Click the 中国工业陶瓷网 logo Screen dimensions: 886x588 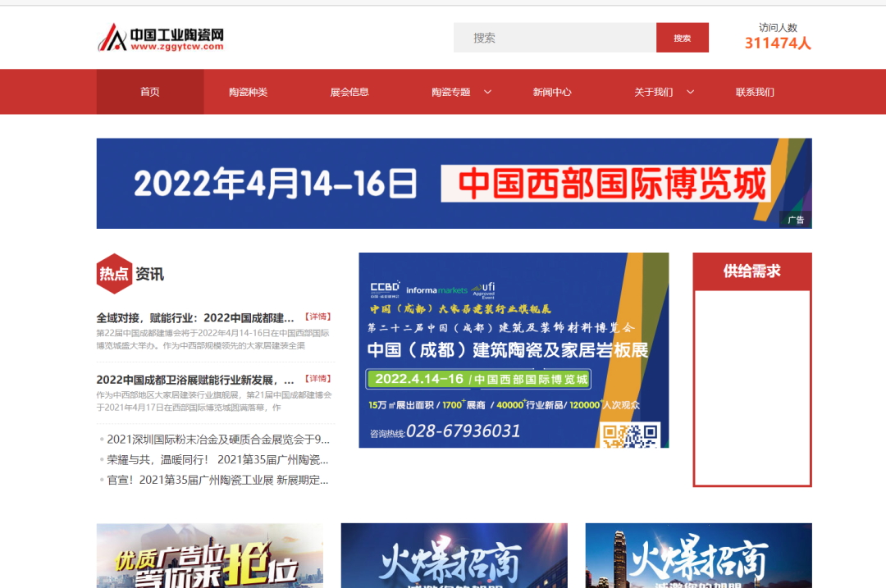pos(160,37)
